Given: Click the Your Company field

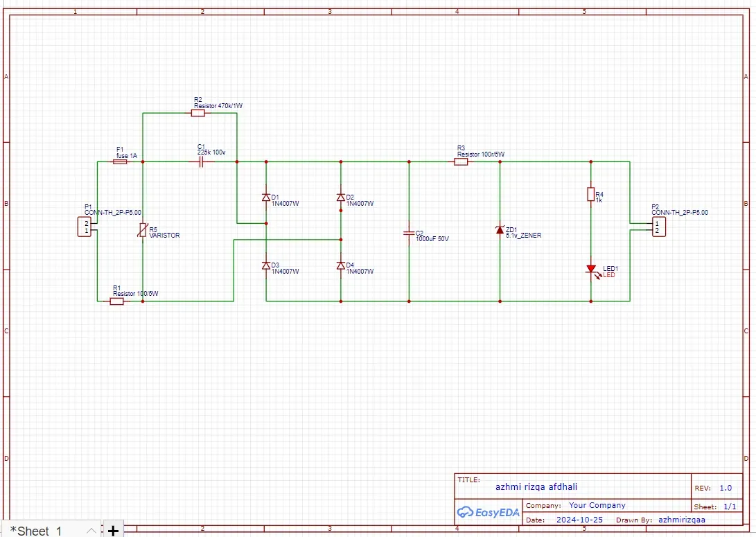Looking at the screenshot, I should (597, 505).
